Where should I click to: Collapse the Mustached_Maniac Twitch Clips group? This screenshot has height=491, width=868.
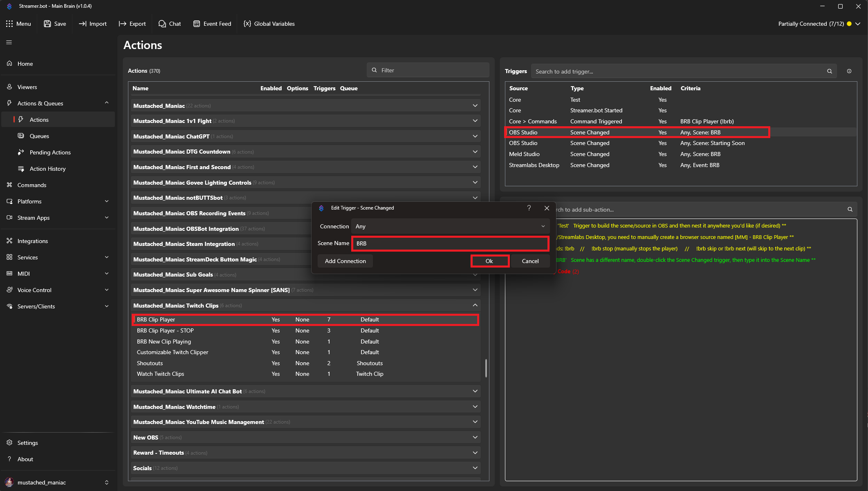(x=475, y=305)
